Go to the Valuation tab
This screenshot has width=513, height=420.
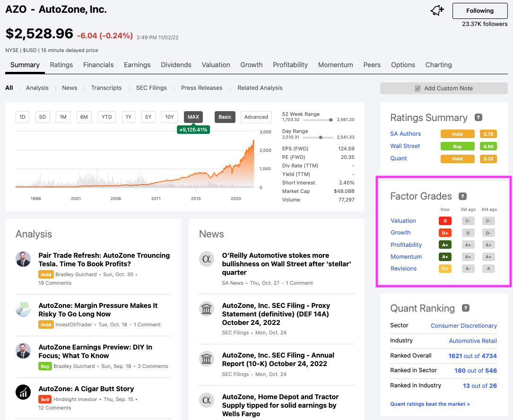tap(216, 65)
